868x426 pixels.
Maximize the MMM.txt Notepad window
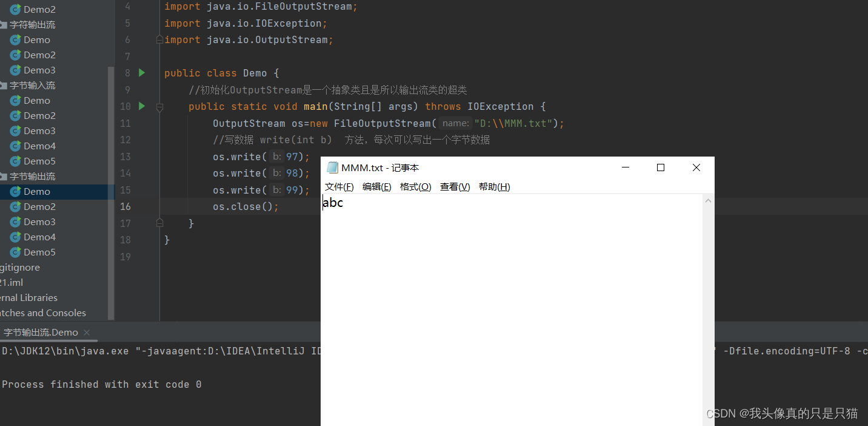coord(661,167)
